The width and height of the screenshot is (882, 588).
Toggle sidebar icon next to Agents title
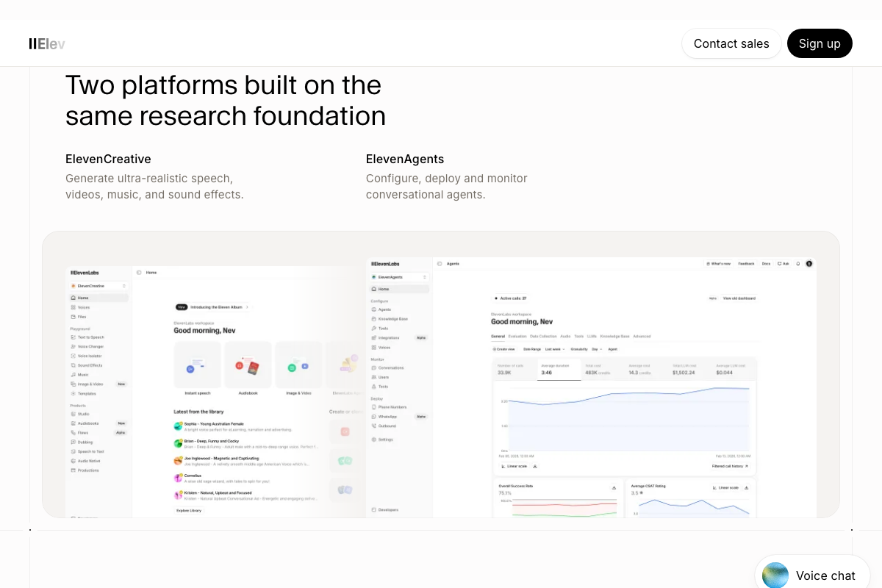click(439, 263)
